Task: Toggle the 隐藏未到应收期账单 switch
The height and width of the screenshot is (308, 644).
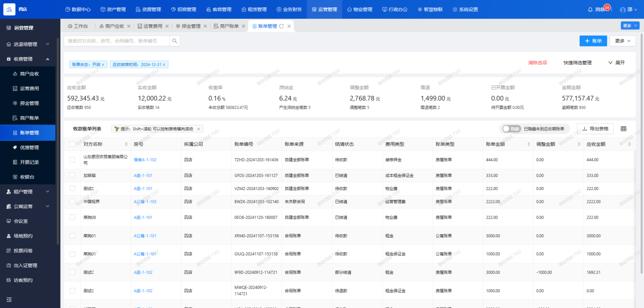Action: 511,129
